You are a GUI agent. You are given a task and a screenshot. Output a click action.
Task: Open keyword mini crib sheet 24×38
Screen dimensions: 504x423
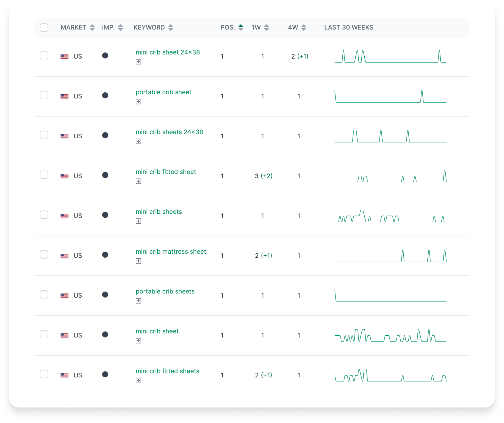(x=168, y=52)
